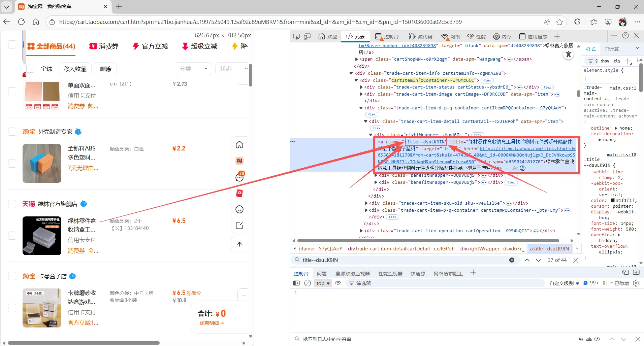Screen dimensions: 644x346
Task: Toggle device emulation icon in DevTools
Action: pyautogui.click(x=307, y=36)
